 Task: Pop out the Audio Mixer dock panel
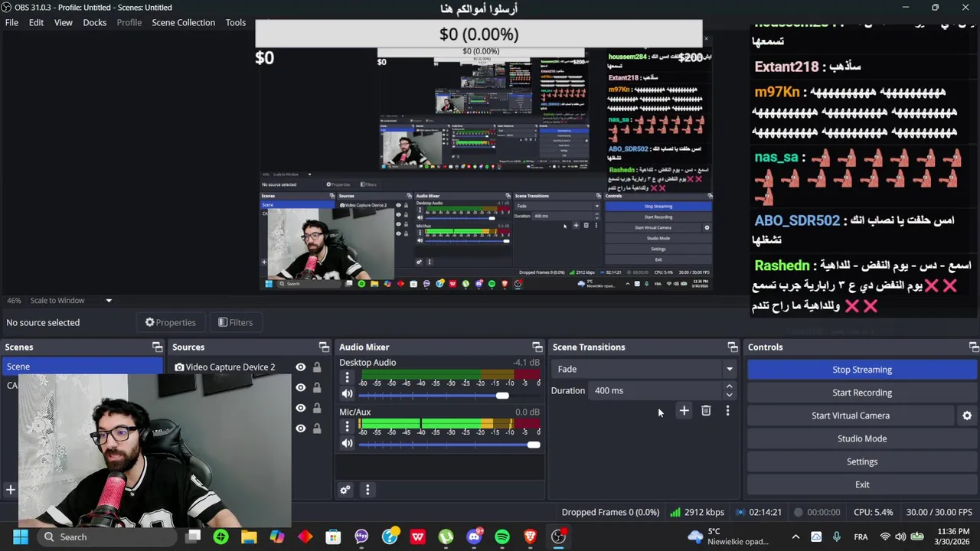tap(537, 347)
